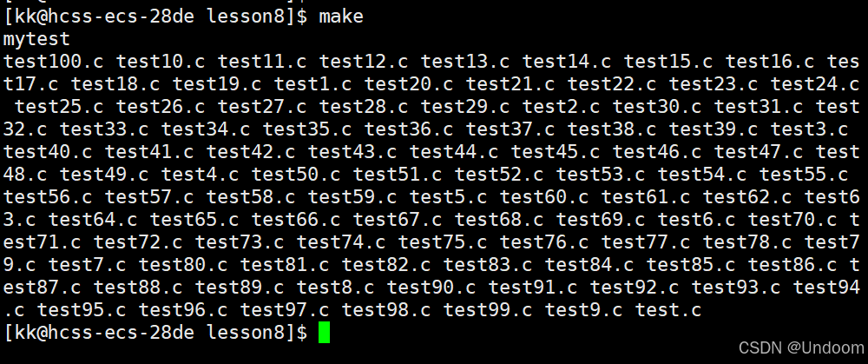The image size is (868, 364).
Task: Click on test10.c filename
Action: (x=161, y=62)
